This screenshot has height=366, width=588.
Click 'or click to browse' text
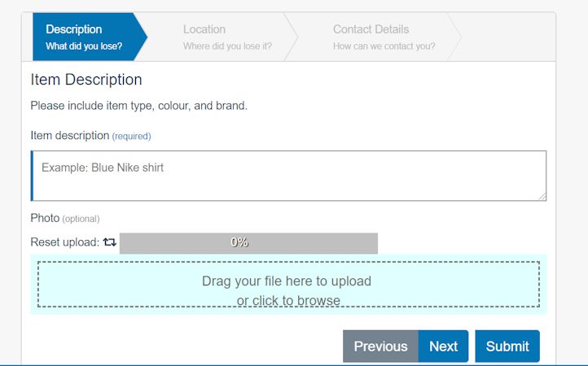(288, 300)
